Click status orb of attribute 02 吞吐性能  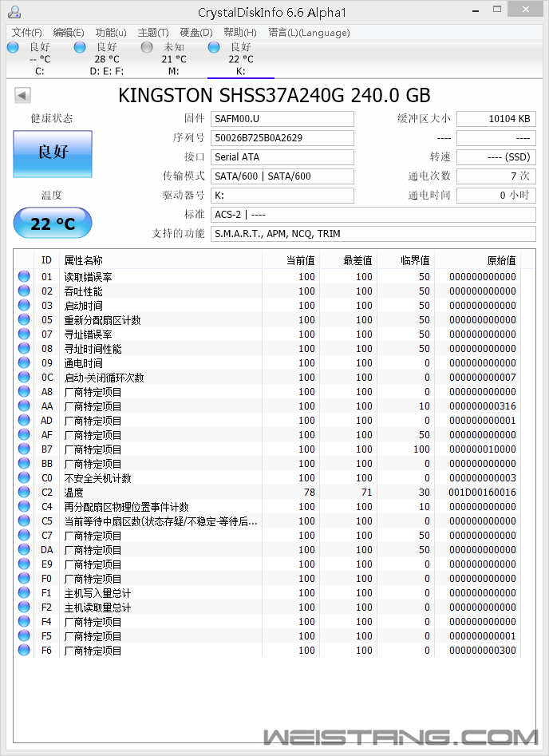point(24,291)
